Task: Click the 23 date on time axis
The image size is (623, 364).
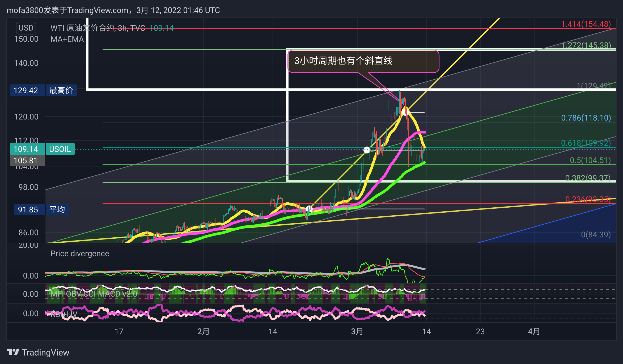Action: (x=480, y=332)
